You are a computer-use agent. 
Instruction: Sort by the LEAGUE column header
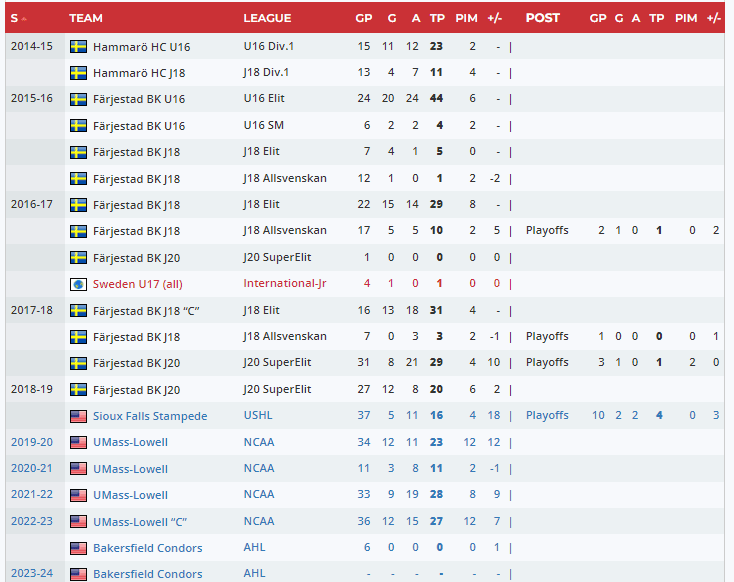[x=267, y=18]
